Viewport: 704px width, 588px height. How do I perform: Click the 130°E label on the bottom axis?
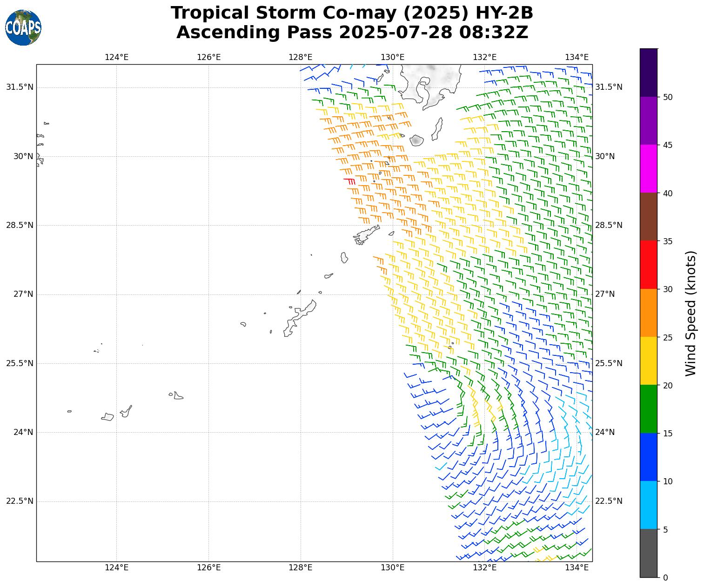(x=392, y=568)
